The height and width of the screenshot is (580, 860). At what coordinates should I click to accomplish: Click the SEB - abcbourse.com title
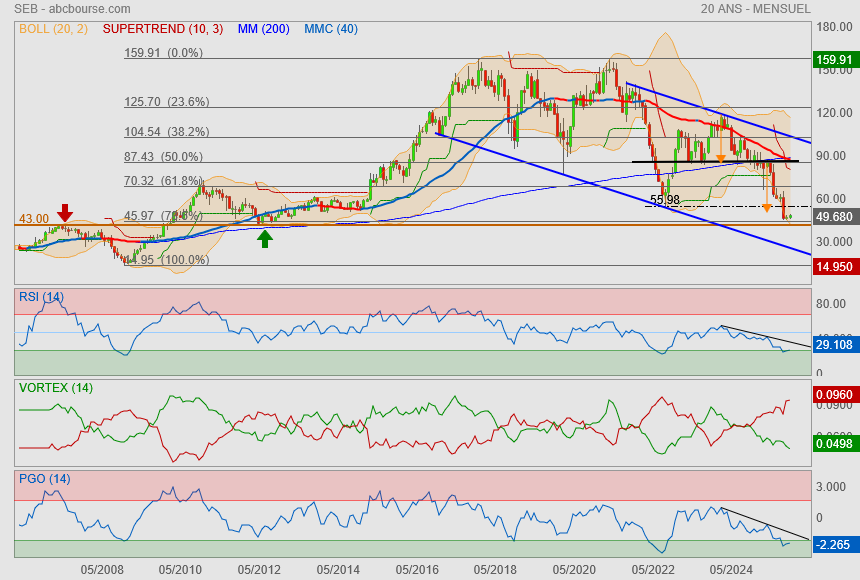point(66,9)
